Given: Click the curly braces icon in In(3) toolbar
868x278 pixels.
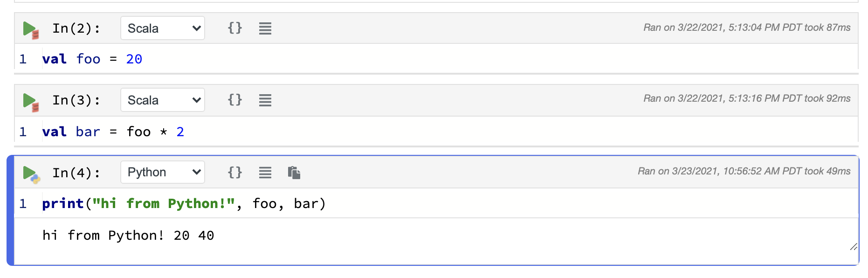Looking at the screenshot, I should coord(235,99).
